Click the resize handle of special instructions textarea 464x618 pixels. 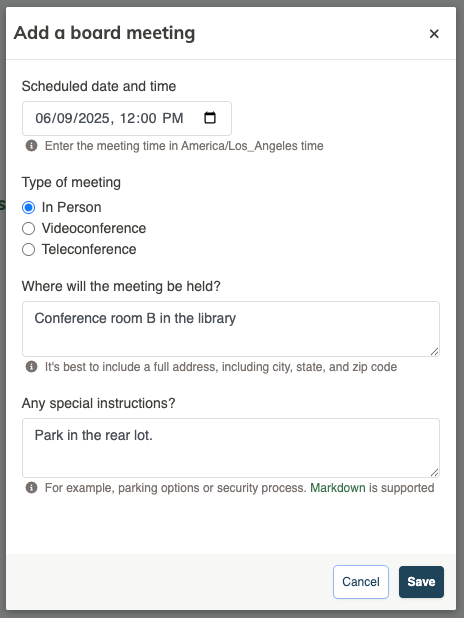[x=434, y=472]
